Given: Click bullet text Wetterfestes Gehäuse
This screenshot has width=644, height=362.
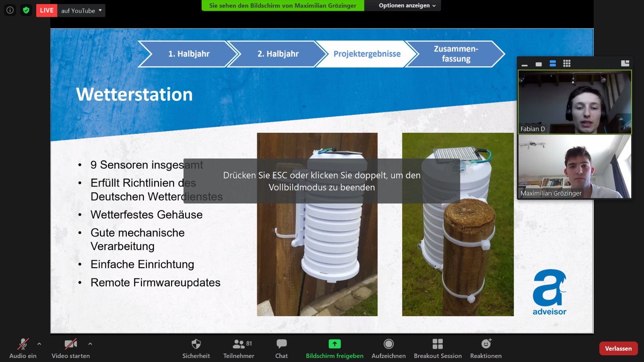Looking at the screenshot, I should tap(147, 215).
